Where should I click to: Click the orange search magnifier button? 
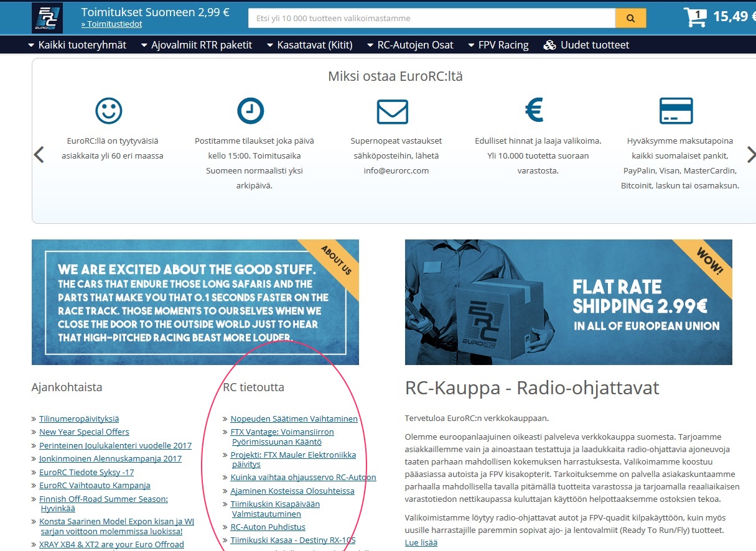[631, 18]
